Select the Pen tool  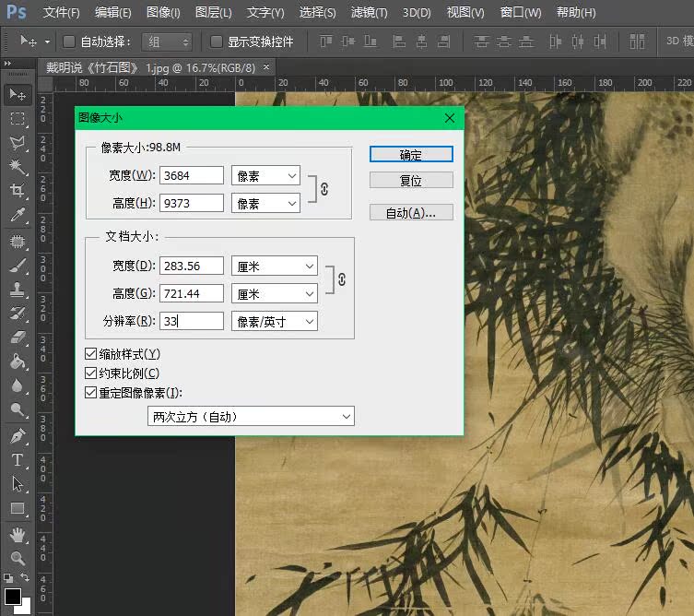coord(18,436)
